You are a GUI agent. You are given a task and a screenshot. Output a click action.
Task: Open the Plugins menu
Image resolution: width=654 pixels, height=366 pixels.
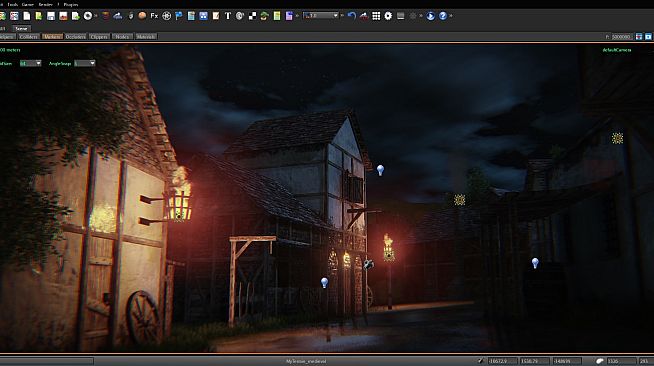pos(71,4)
